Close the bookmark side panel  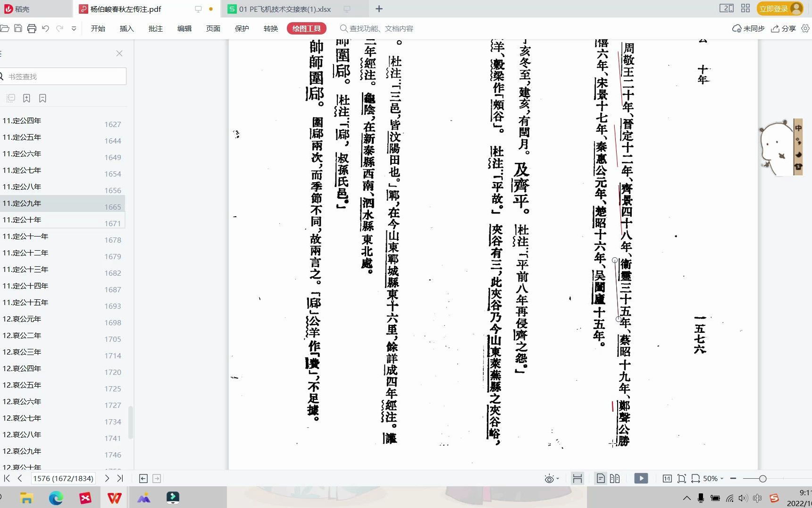tap(119, 53)
